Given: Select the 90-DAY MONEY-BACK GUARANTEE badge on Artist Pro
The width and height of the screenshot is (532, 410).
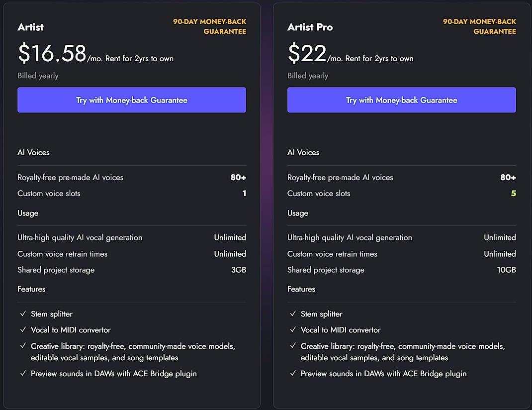Looking at the screenshot, I should pos(479,26).
